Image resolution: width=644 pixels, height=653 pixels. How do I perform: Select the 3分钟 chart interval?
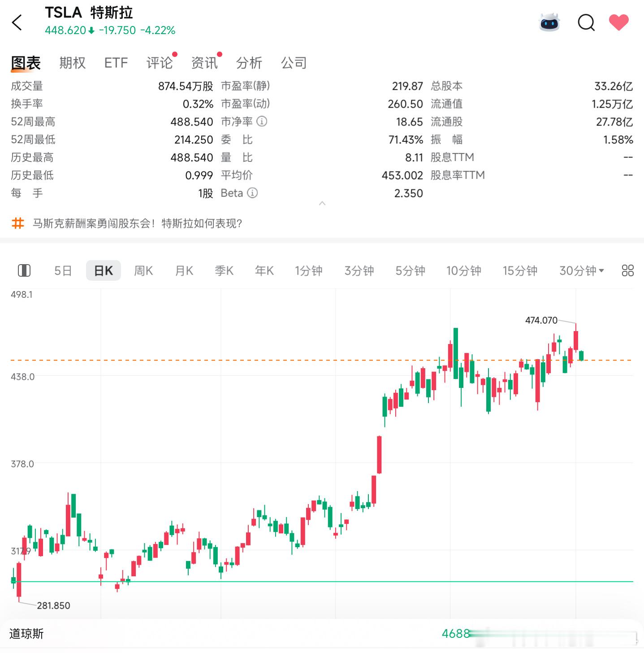click(359, 271)
